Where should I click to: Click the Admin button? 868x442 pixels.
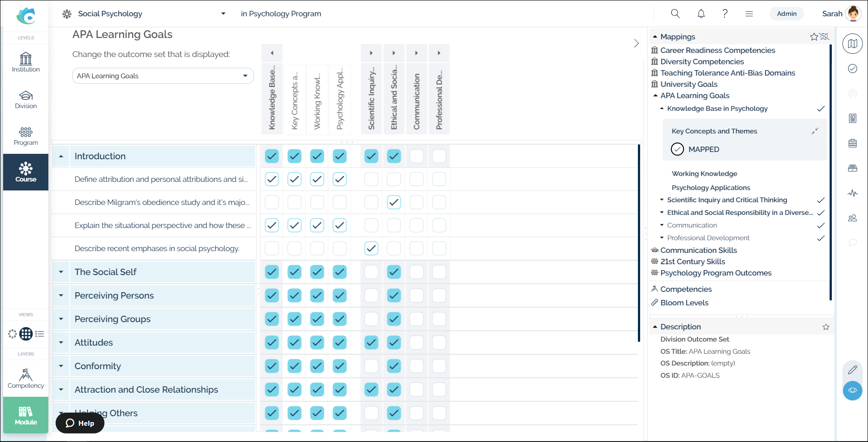click(x=786, y=14)
